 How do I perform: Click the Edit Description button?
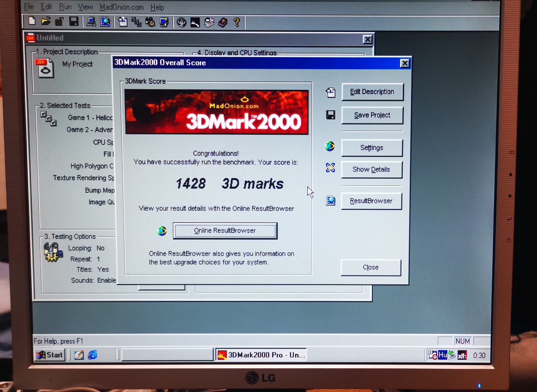point(372,92)
